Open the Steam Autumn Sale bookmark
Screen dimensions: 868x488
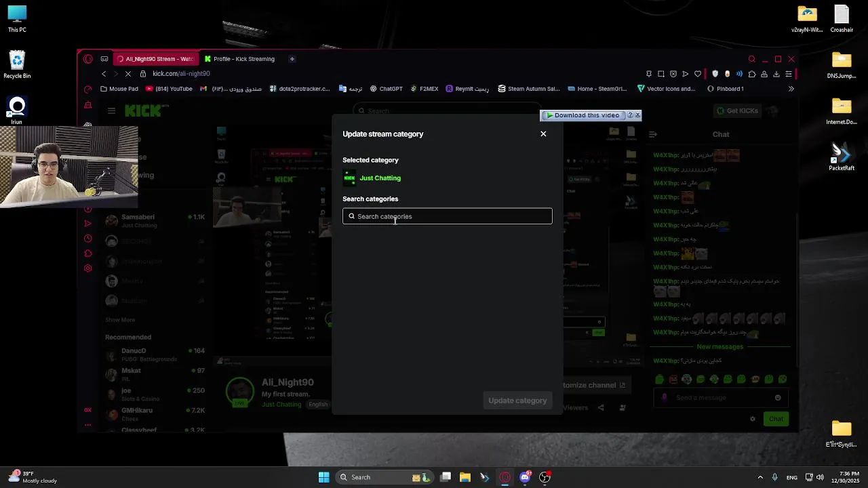(529, 89)
